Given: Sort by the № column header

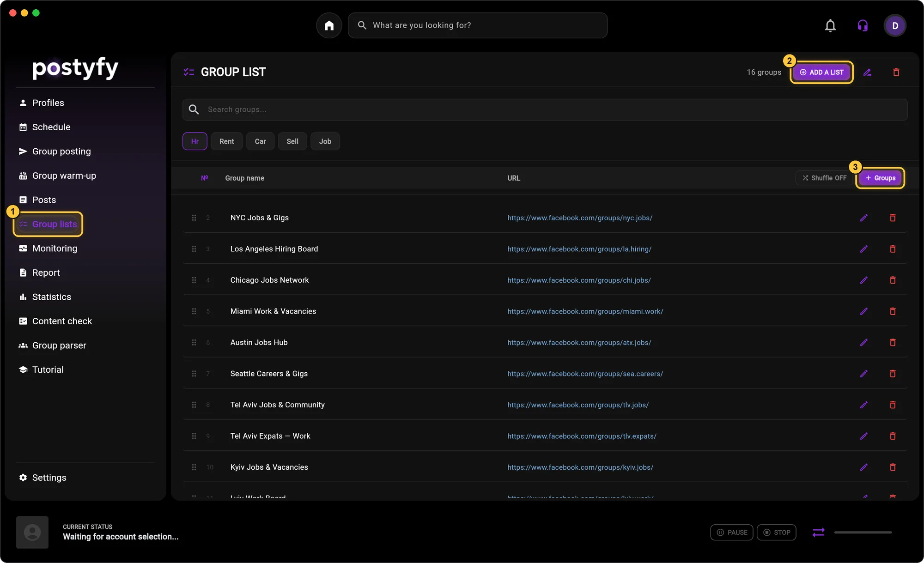Looking at the screenshot, I should pyautogui.click(x=204, y=178).
